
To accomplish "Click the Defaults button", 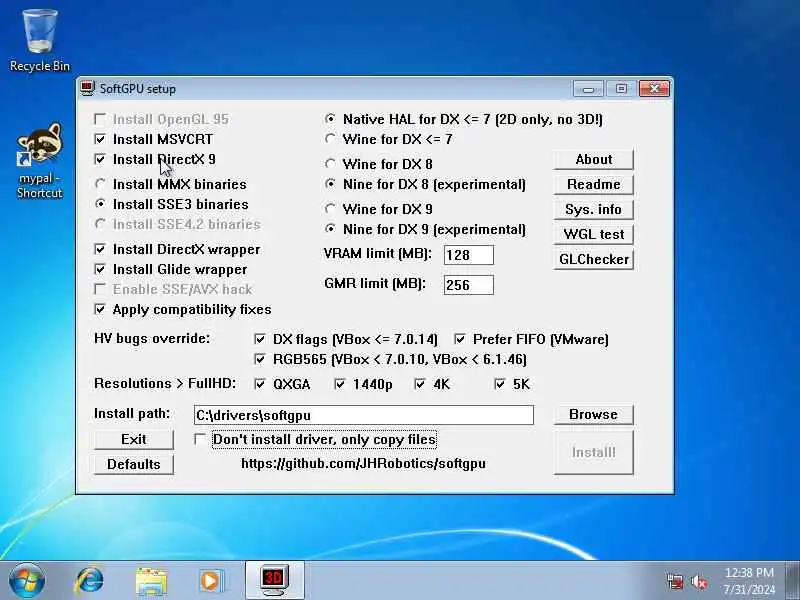I will pos(134,464).
